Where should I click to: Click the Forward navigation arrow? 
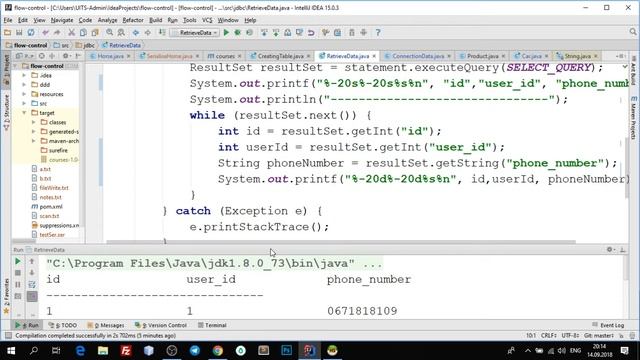pos(147,33)
